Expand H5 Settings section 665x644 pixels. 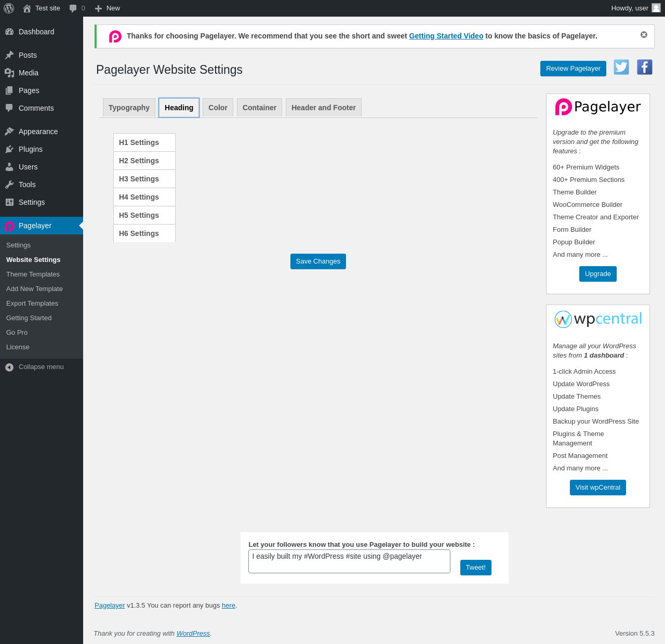[144, 215]
